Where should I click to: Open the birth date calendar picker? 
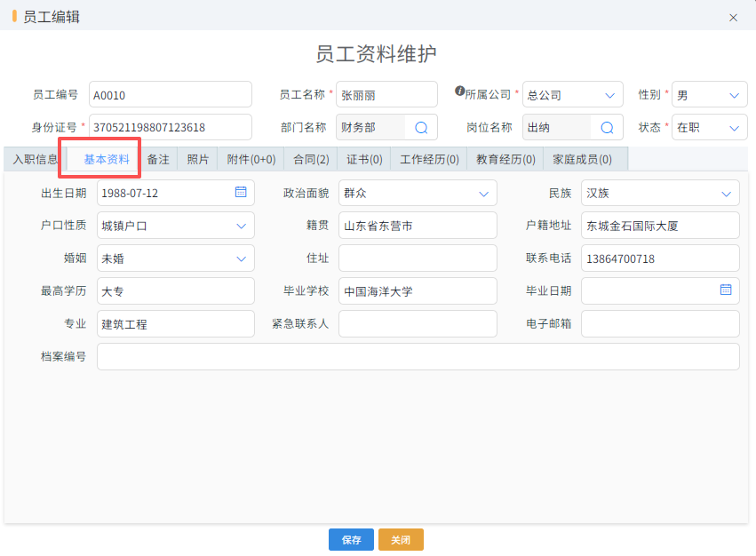click(241, 192)
